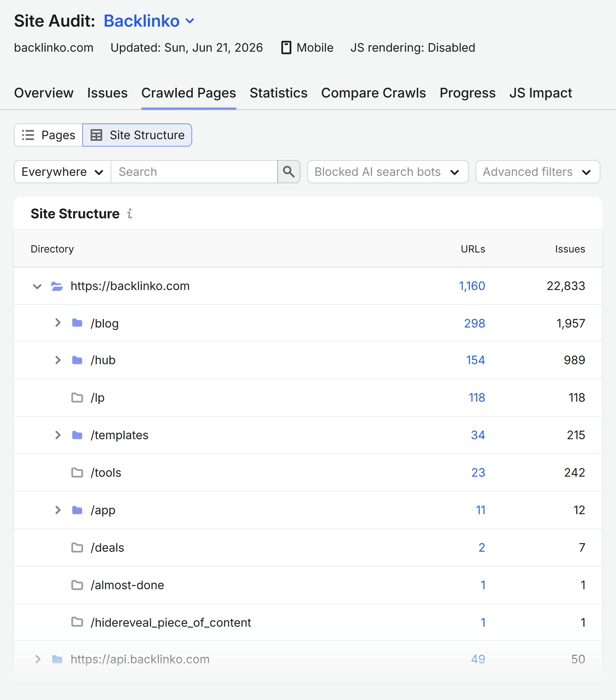Click the Mobile device icon
Screen dimensions: 616x700
point(286,48)
